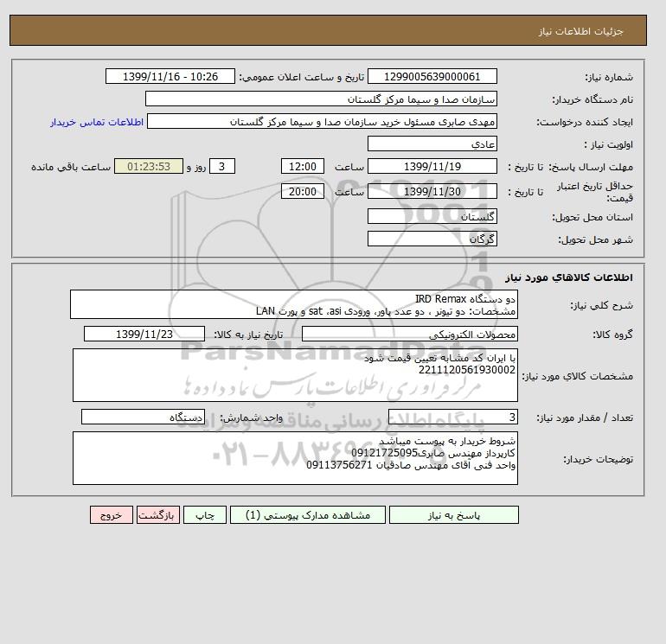
Task: Click the نام دستگاه خریدار label
Action: [x=592, y=99]
